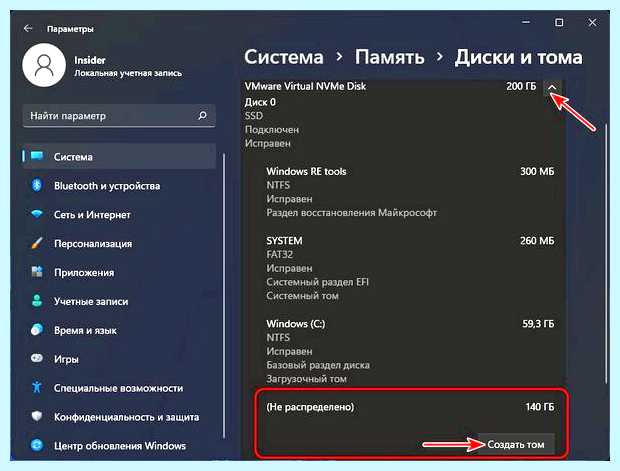Click the Диск 0 label

pos(260,102)
